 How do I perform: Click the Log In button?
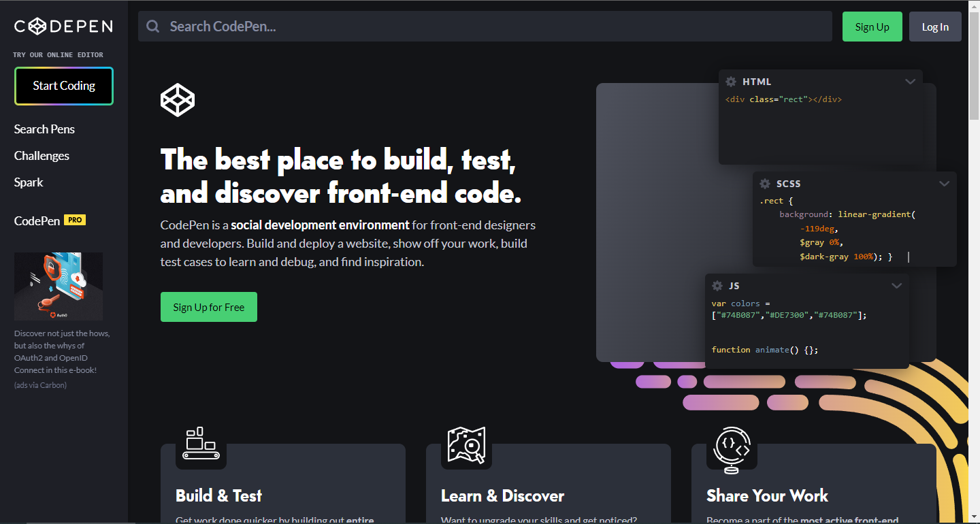[x=935, y=27]
